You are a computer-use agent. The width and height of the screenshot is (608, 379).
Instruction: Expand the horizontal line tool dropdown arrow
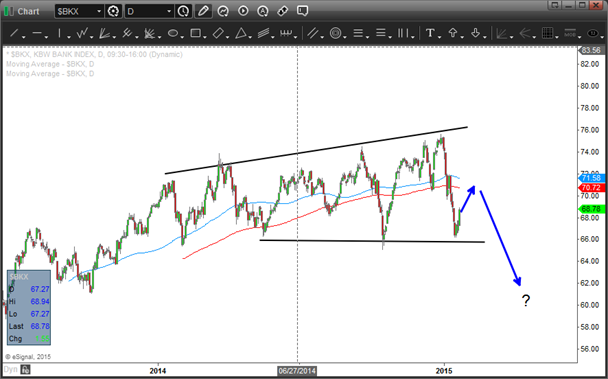[x=47, y=36]
